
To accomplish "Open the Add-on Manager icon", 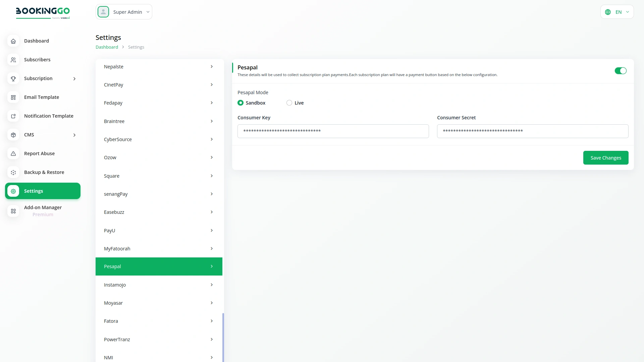I will 13,211.
